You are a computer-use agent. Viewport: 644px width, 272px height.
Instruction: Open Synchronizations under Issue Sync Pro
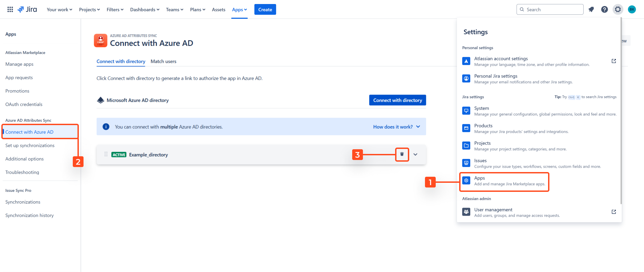click(x=23, y=202)
